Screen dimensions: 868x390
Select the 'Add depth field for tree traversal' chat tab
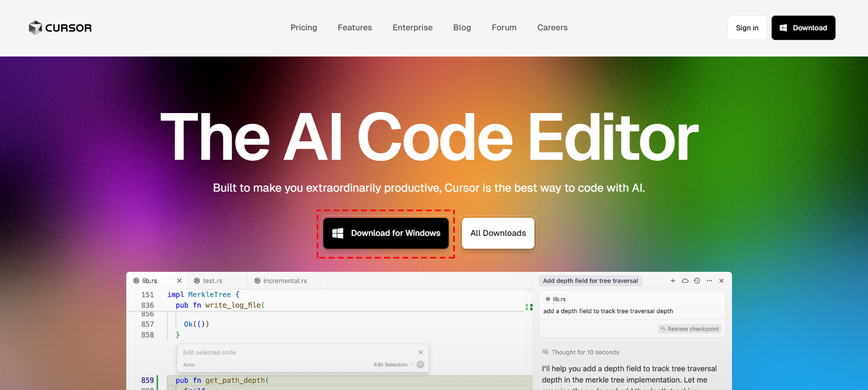[590, 281]
